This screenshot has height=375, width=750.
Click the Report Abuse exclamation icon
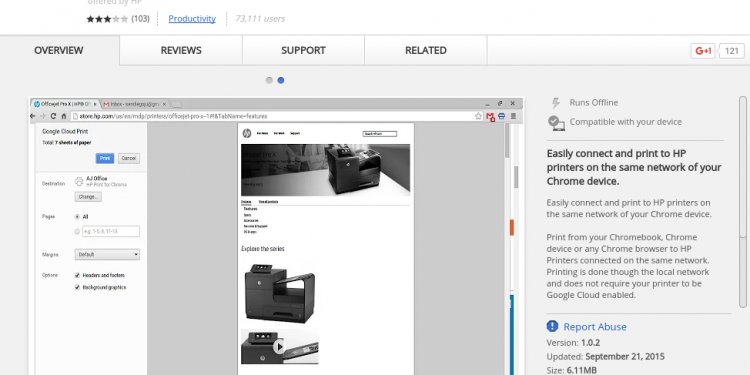(552, 326)
